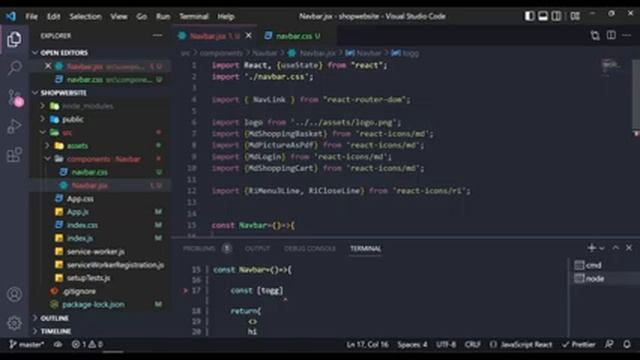Open the Accounts menu icon
Screen dimensions: 640x360
(x=14, y=294)
